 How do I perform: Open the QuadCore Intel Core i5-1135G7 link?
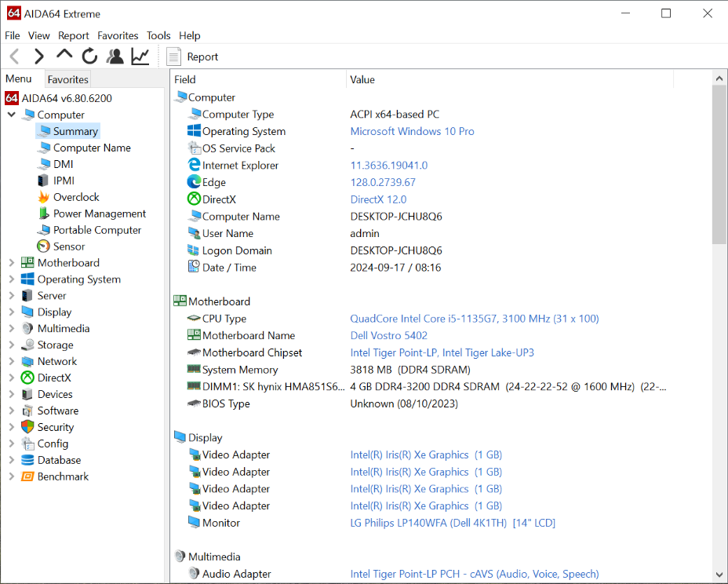click(x=475, y=318)
